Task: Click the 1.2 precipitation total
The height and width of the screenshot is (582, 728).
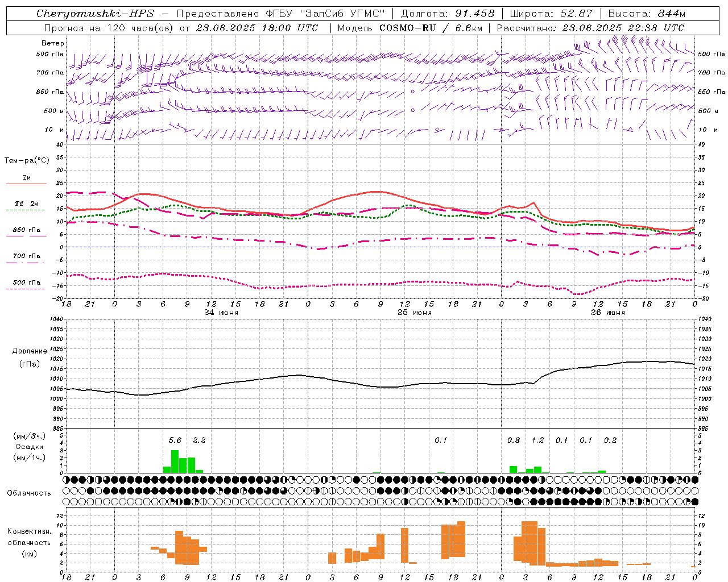Action: pos(537,440)
